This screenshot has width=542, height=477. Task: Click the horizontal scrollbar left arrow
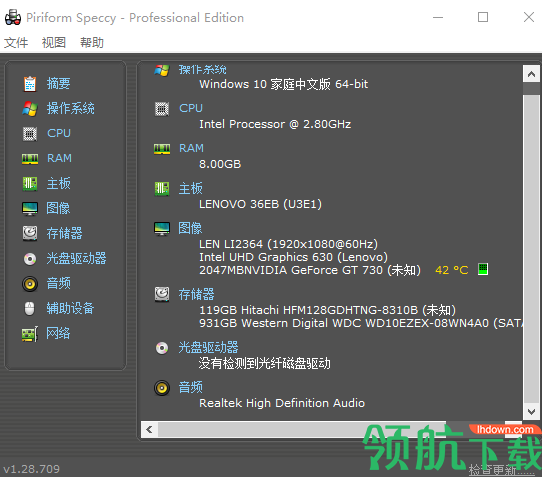[149, 429]
